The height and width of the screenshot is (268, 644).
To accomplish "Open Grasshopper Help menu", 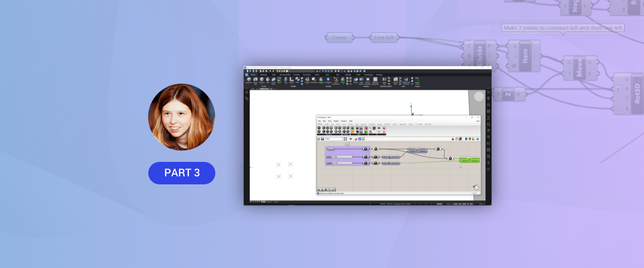I will pos(350,121).
